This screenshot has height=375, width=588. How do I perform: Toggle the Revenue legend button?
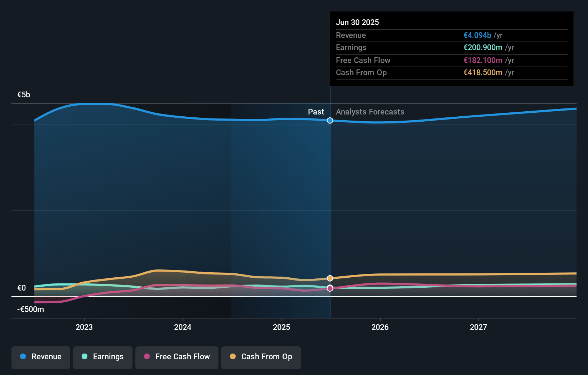pyautogui.click(x=41, y=357)
